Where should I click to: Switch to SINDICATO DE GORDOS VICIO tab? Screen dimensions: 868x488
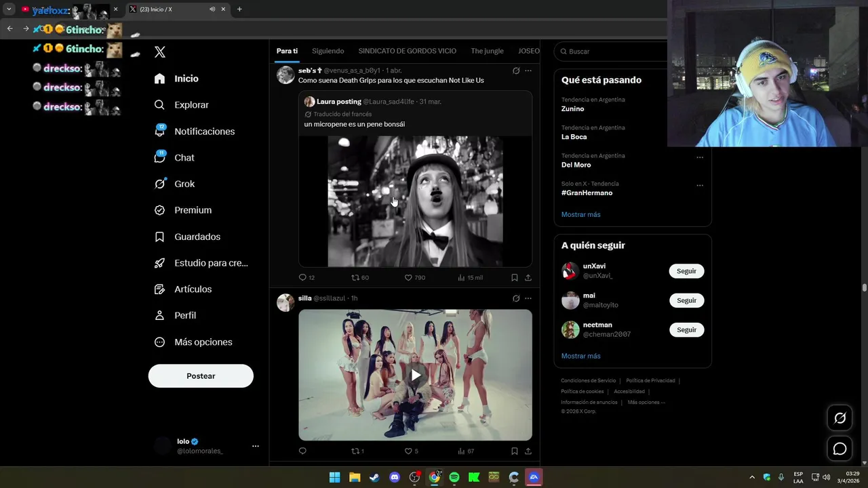408,51
